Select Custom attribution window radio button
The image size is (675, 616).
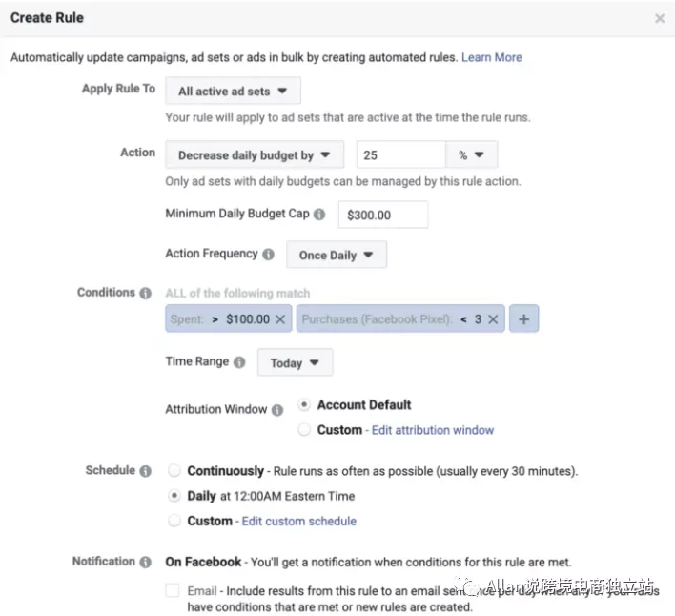(304, 429)
